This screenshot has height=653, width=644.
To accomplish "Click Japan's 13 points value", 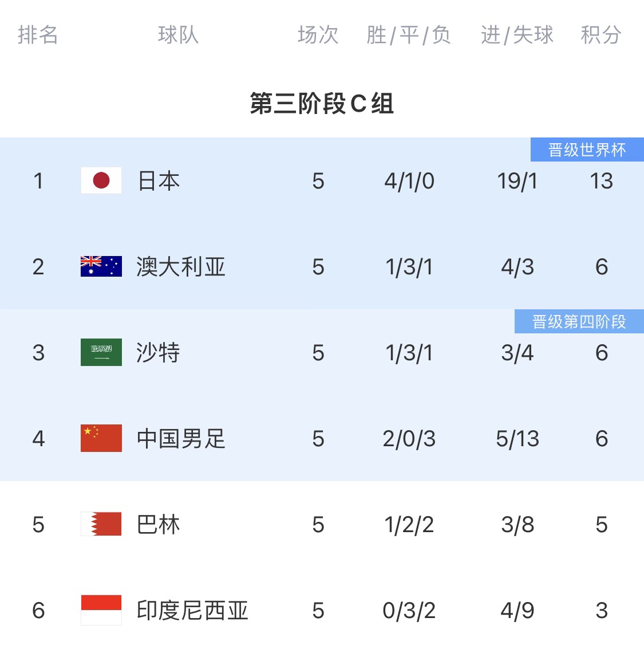I will tap(601, 181).
